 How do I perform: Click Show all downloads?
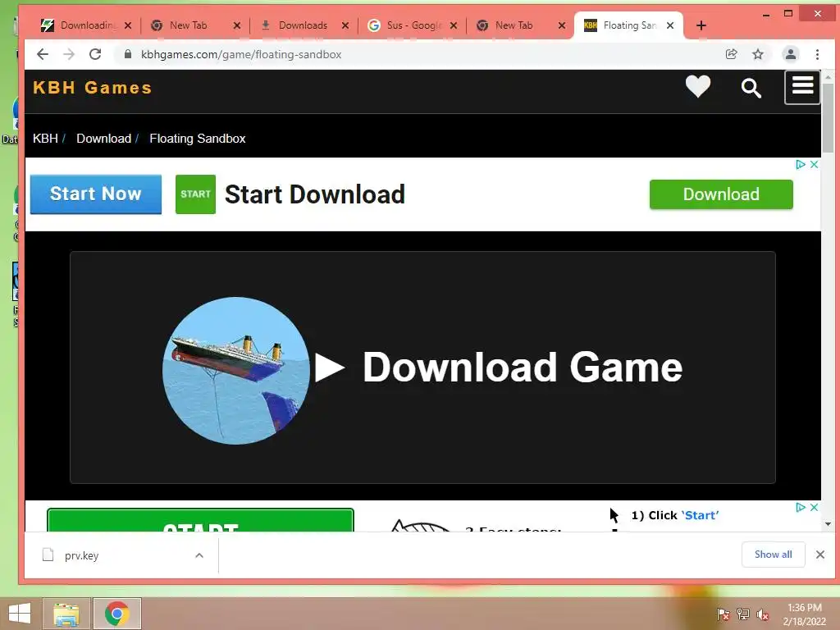773,555
